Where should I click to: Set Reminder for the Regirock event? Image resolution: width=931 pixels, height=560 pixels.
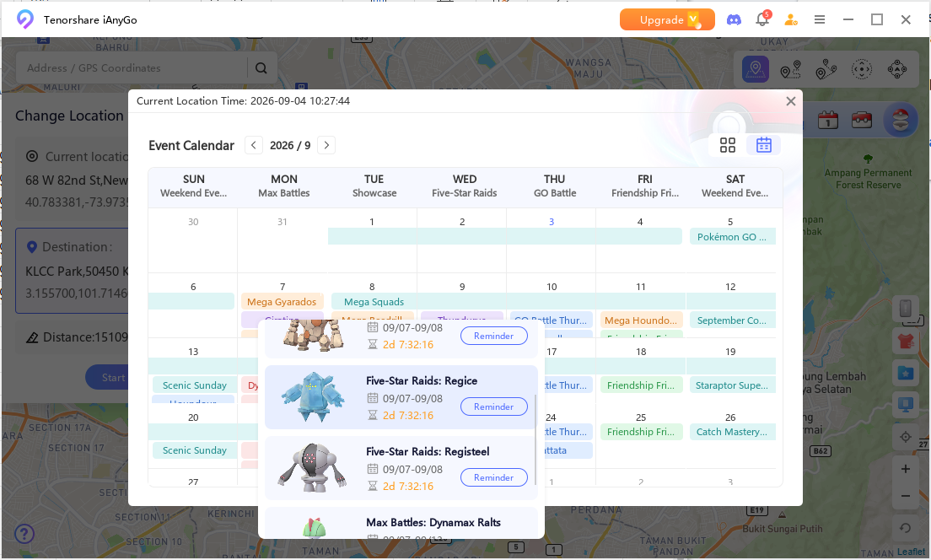[493, 336]
